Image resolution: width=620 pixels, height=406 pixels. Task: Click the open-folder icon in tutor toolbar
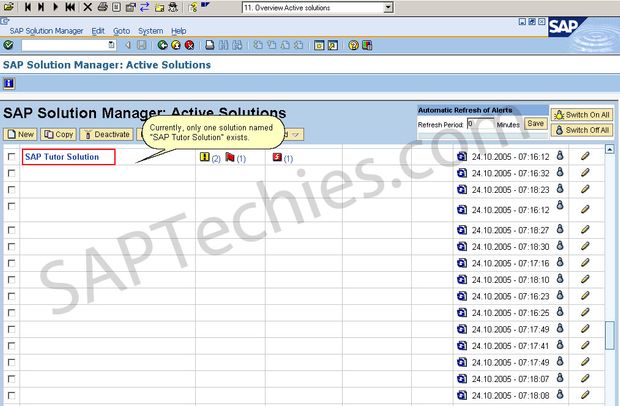[x=9, y=7]
